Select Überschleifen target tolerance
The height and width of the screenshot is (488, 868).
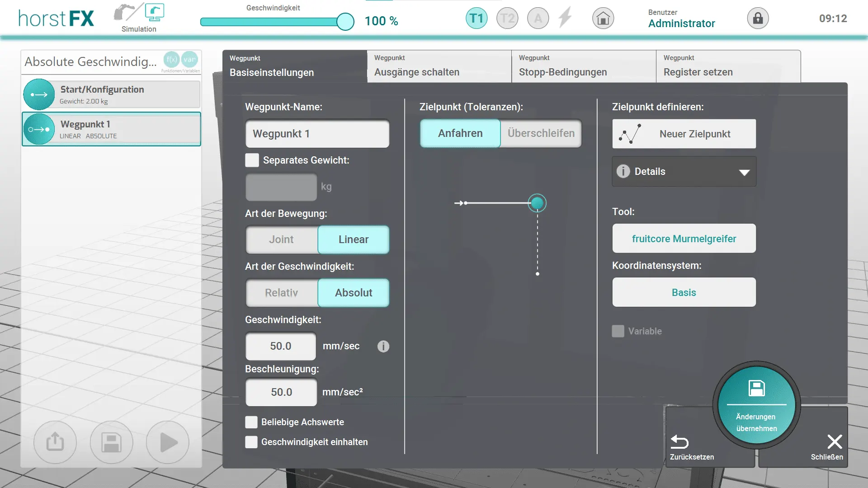(541, 133)
